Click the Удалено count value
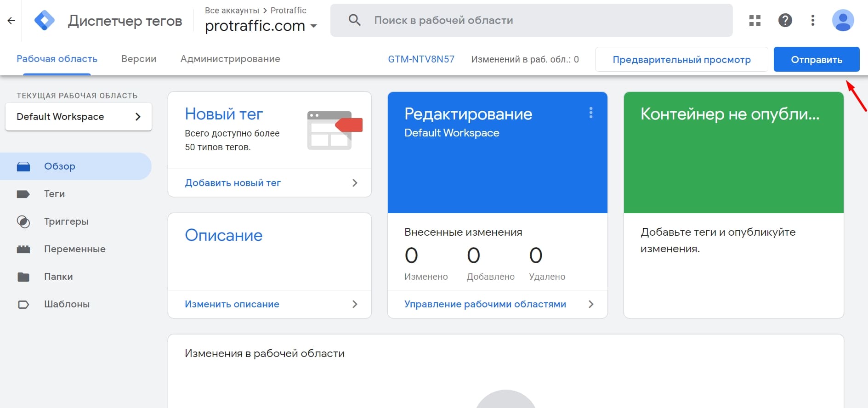 point(536,255)
